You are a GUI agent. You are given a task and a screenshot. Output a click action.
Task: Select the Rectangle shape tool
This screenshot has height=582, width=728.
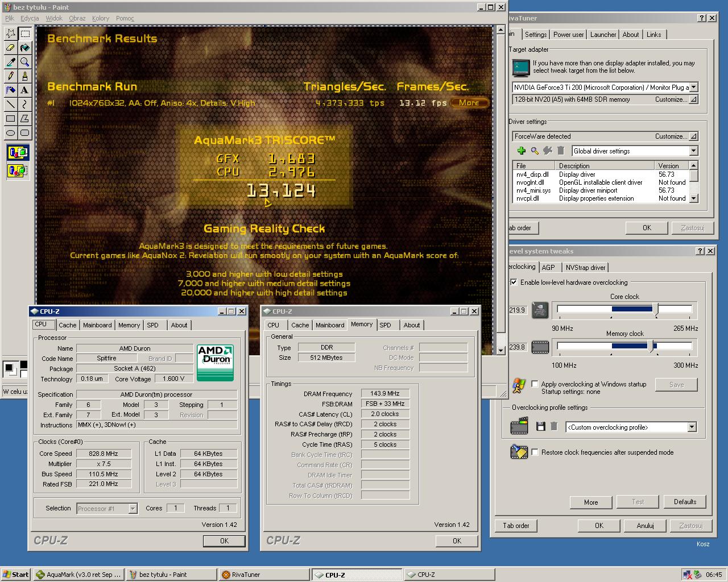[10, 119]
